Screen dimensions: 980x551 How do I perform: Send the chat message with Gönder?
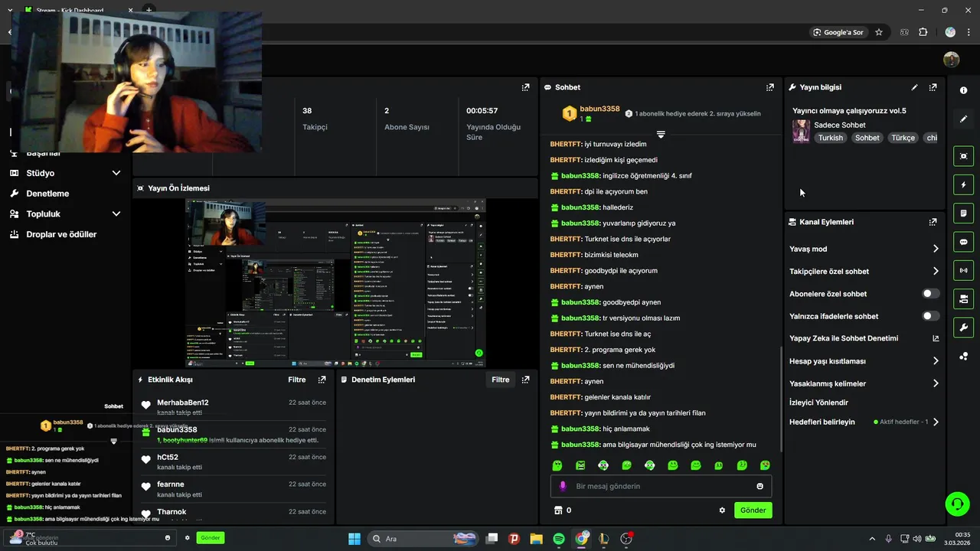(x=753, y=510)
